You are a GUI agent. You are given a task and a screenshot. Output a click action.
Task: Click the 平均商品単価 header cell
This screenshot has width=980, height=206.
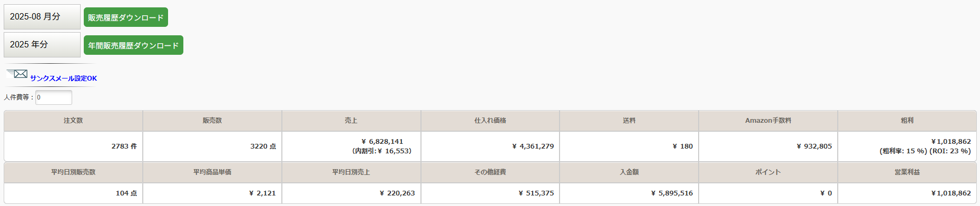(x=212, y=172)
